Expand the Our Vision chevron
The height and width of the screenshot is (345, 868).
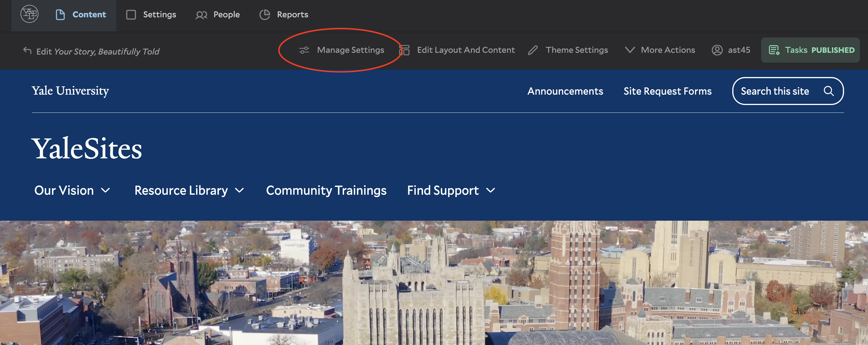106,190
